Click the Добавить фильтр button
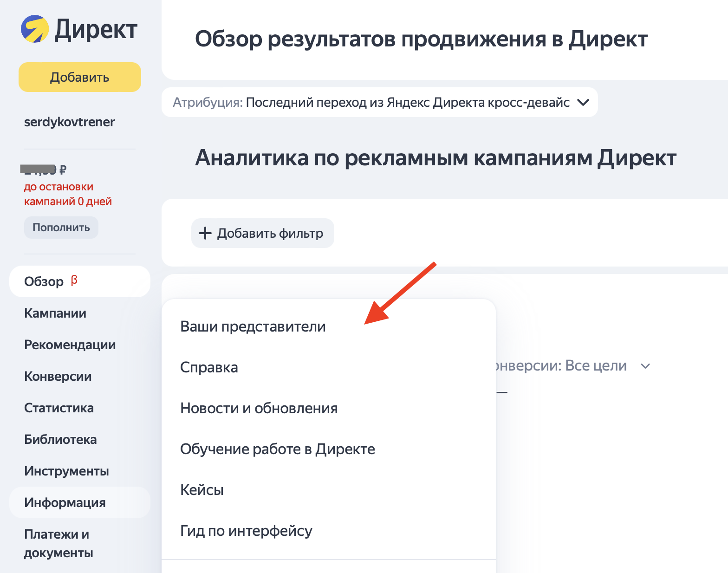Screen dimensions: 728x573 (263, 233)
